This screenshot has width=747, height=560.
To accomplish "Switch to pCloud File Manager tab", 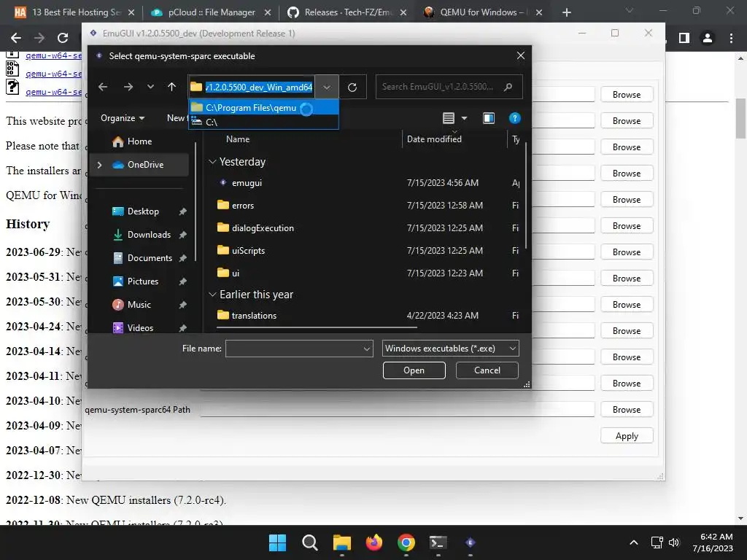I will (209, 12).
